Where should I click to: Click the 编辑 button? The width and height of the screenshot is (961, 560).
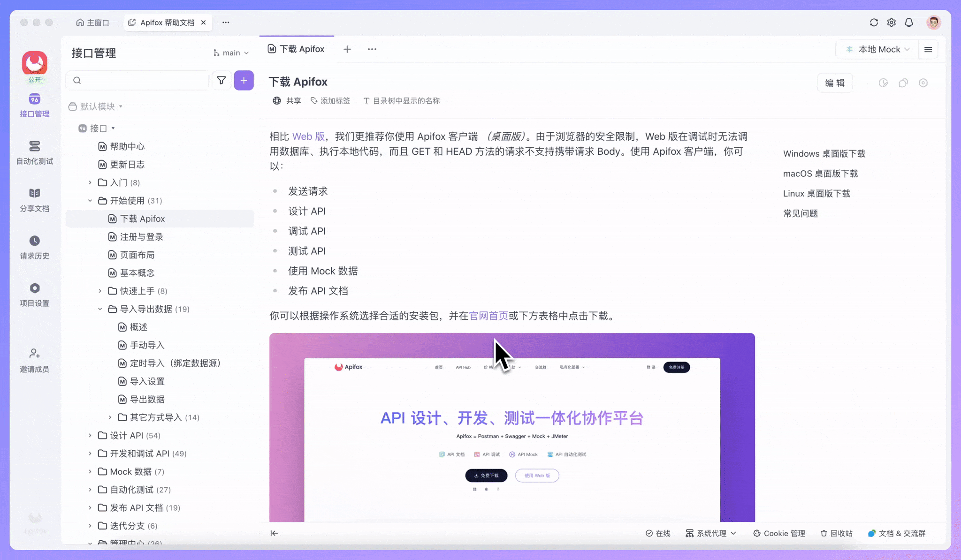click(x=835, y=83)
